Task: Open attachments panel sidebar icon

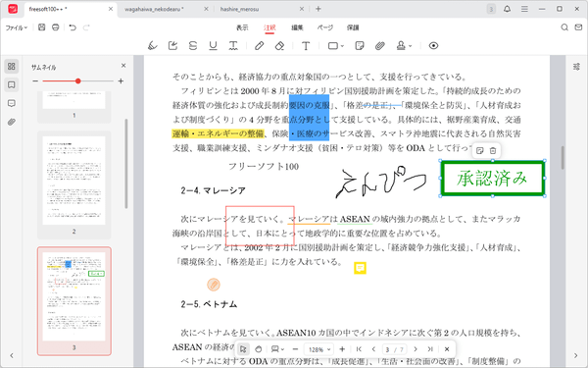Action: pyautogui.click(x=11, y=122)
